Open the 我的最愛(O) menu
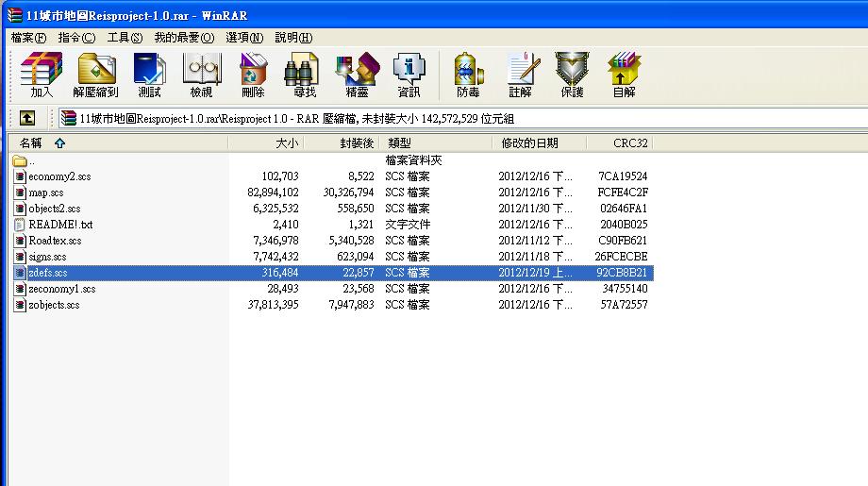 pos(184,38)
